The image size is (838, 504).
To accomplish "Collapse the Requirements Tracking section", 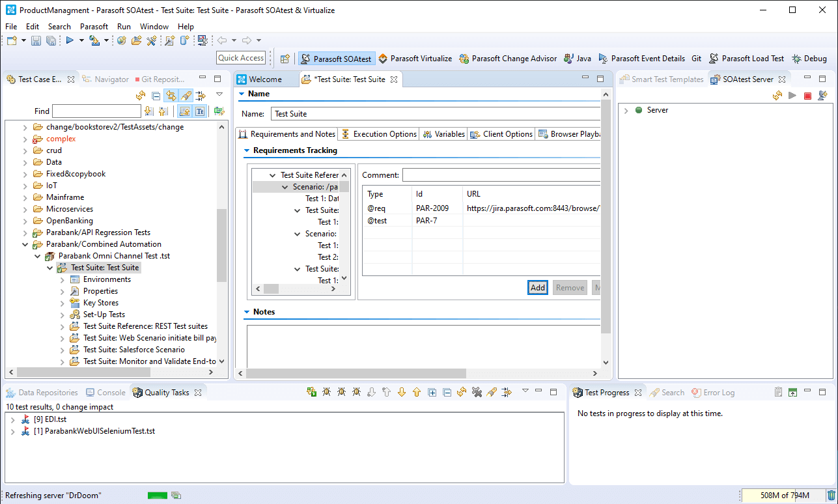I will pos(247,150).
